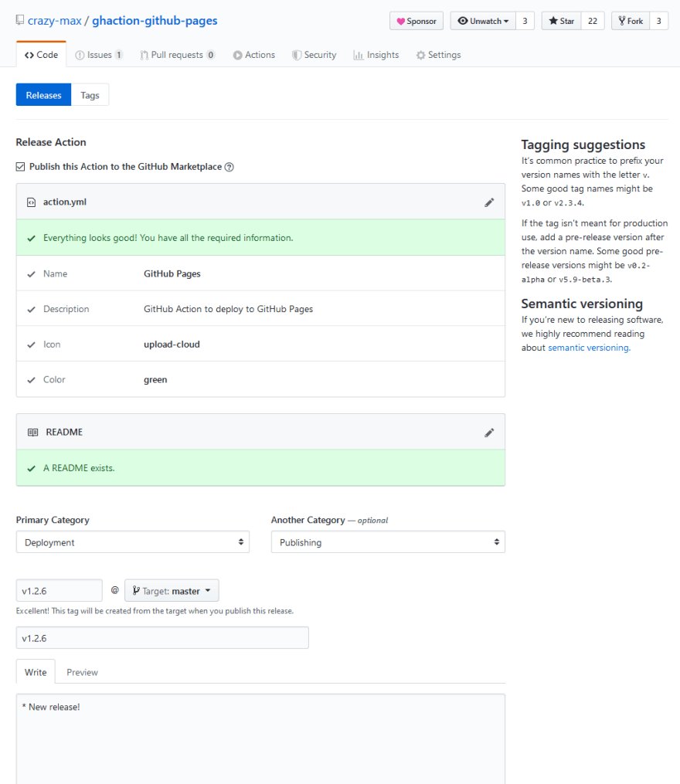Click the README book icon
The height and width of the screenshot is (784, 680).
coord(32,433)
